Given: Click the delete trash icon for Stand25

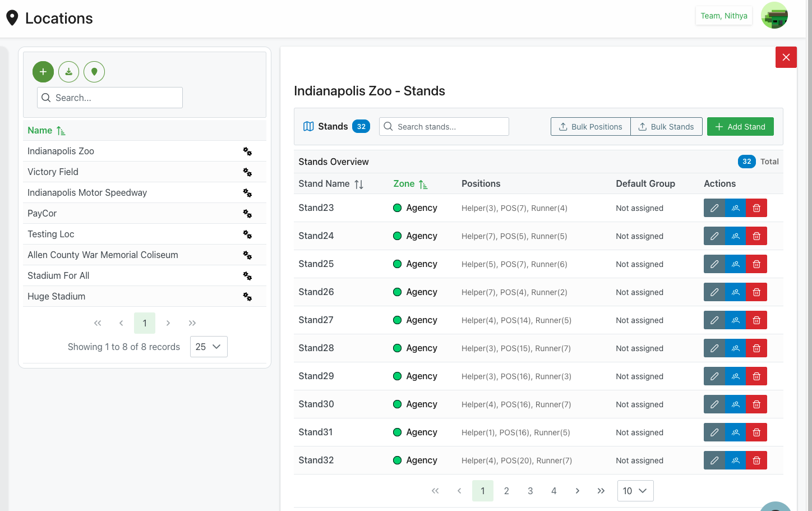Looking at the screenshot, I should (756, 264).
